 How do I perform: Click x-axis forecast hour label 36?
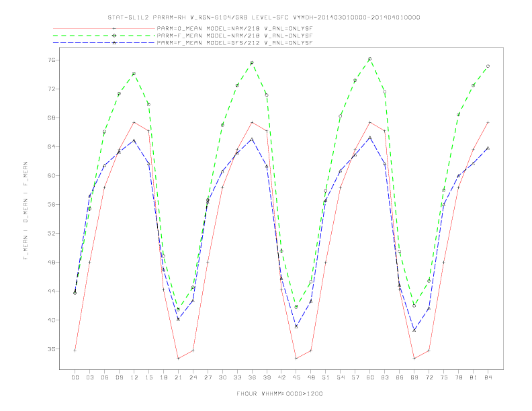(x=252, y=377)
